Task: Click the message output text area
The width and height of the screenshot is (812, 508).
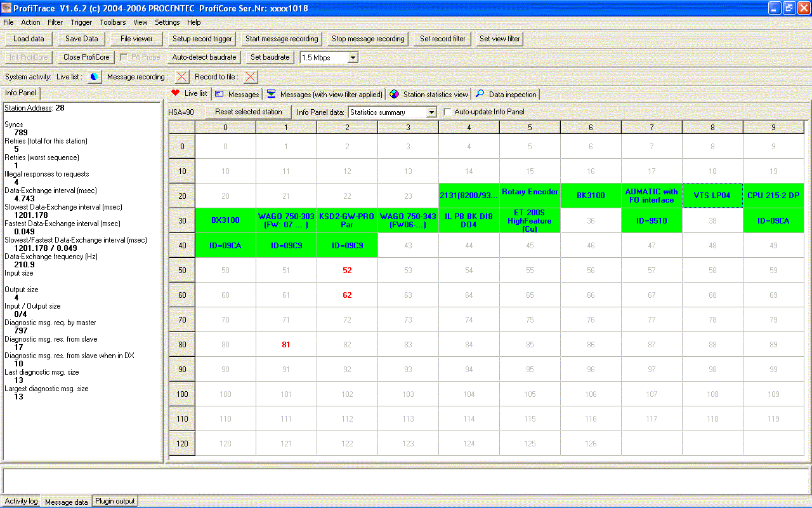Action: coord(406,481)
